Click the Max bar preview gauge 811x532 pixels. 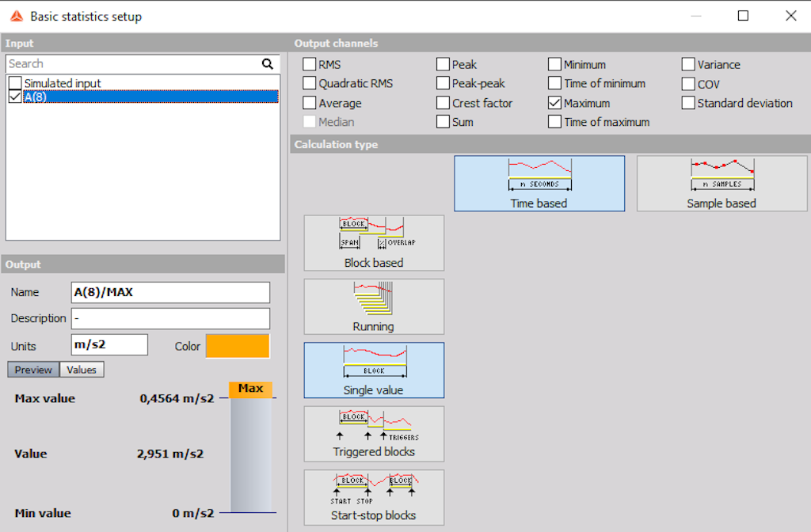pyautogui.click(x=251, y=448)
